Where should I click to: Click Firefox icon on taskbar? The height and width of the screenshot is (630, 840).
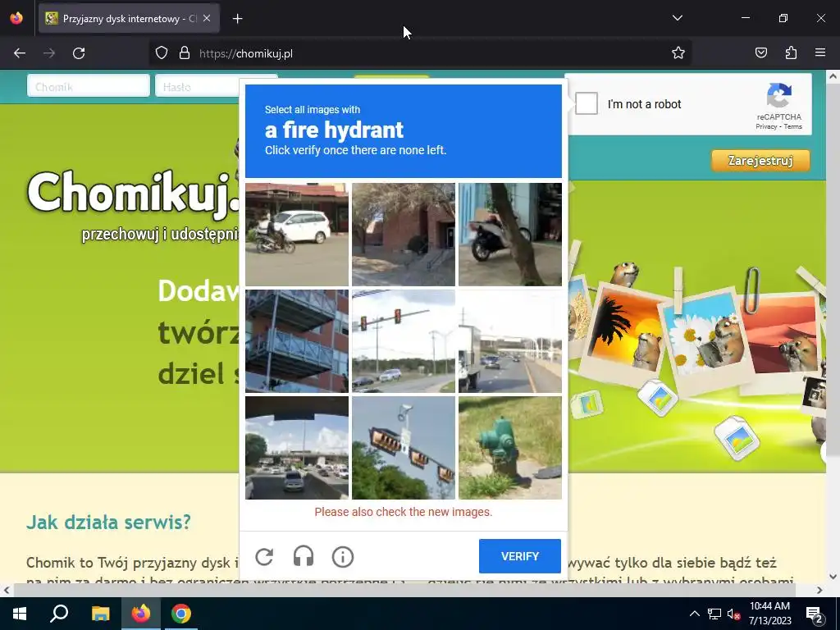pyautogui.click(x=141, y=614)
